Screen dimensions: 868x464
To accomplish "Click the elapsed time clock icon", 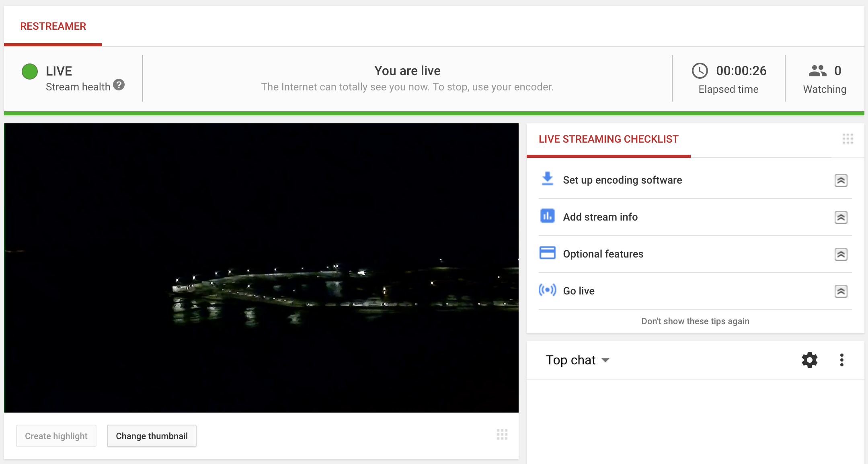I will click(700, 71).
